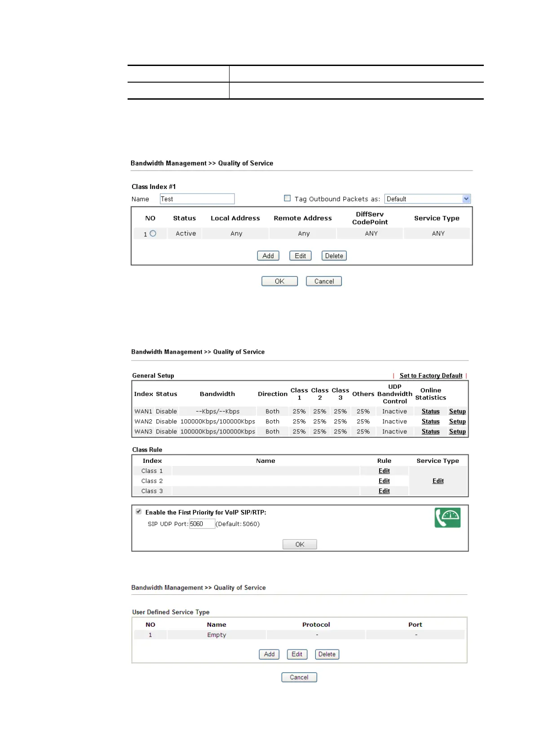Open the Default tag dropdown

click(428, 198)
